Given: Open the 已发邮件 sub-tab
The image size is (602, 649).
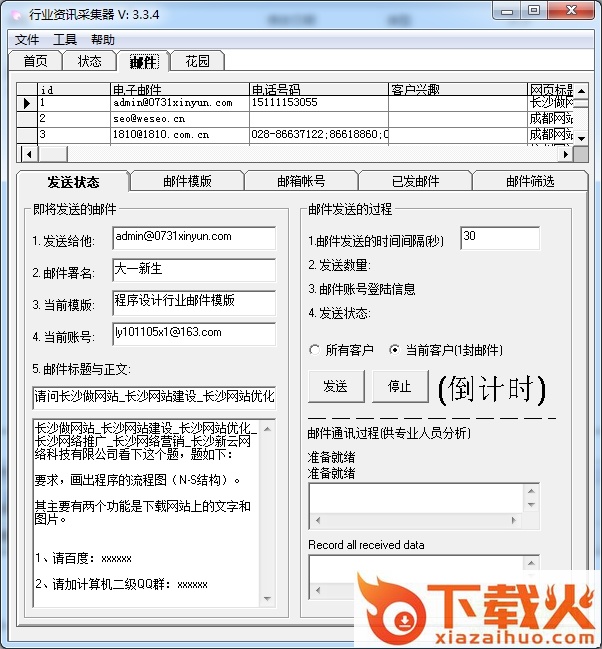Looking at the screenshot, I should [415, 181].
